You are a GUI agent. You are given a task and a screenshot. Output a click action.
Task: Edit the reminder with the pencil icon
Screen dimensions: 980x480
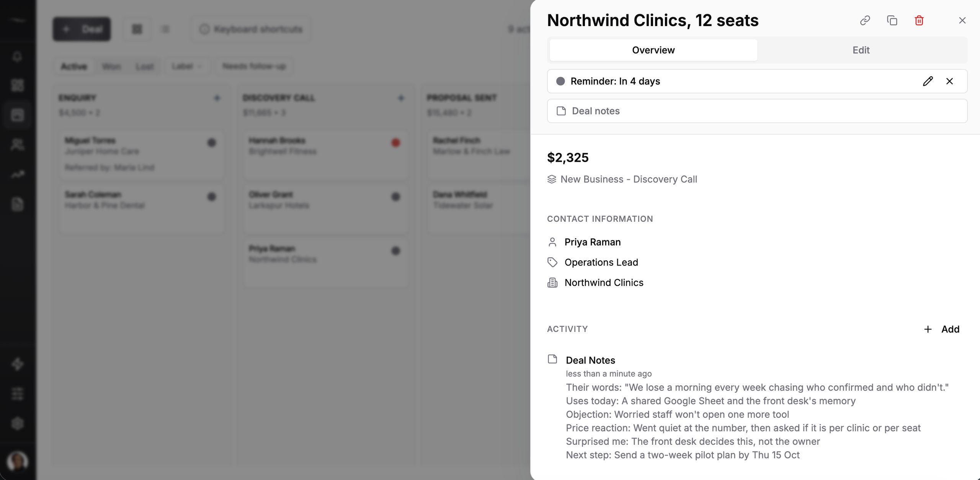coord(928,81)
